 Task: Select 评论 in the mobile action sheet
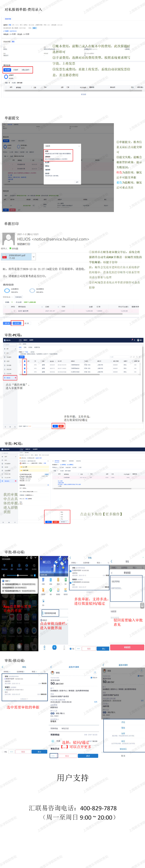click(x=123, y=722)
